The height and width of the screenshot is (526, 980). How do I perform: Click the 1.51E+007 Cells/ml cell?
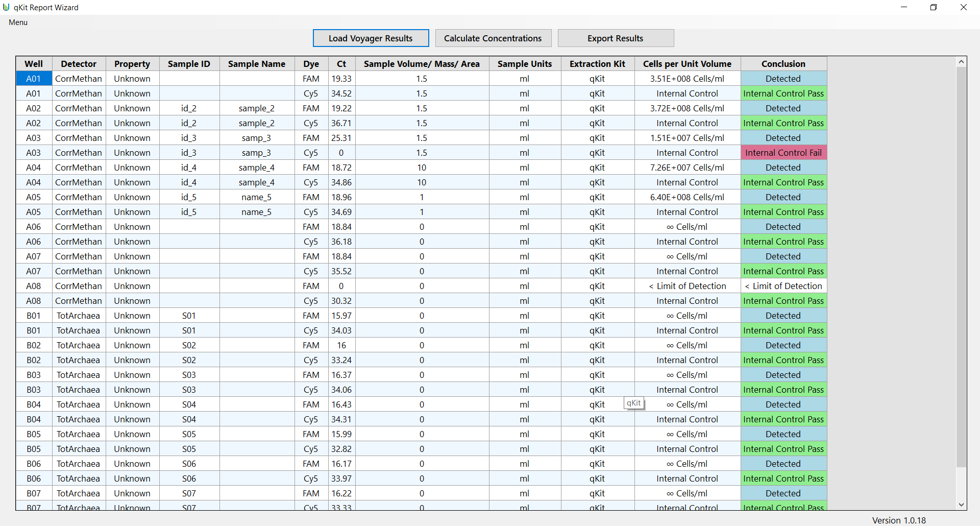pyautogui.click(x=687, y=138)
